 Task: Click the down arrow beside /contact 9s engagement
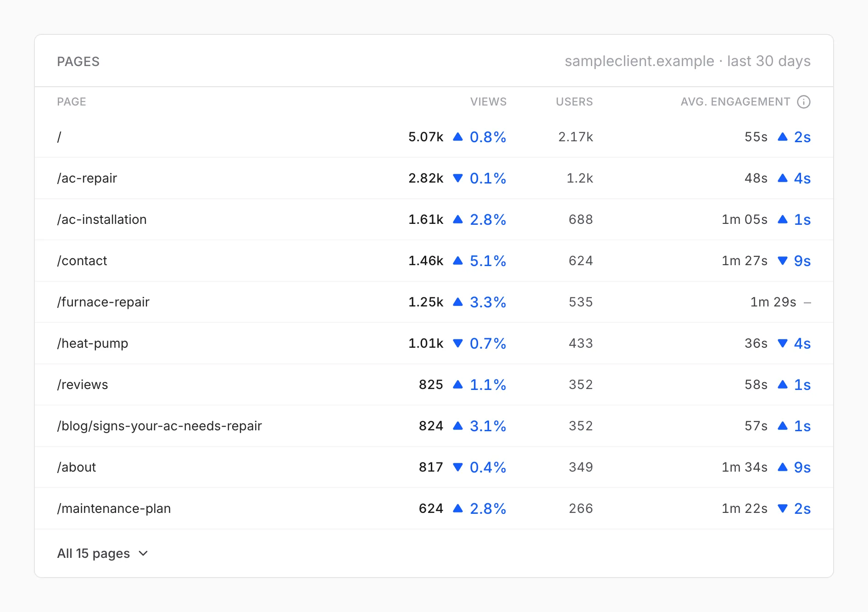tap(783, 261)
